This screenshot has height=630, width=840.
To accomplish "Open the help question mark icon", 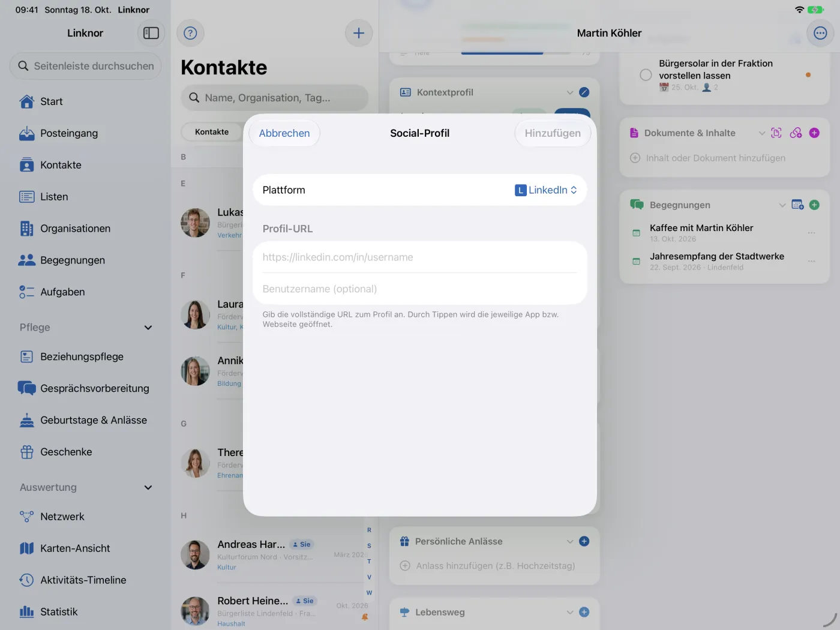I will click(x=190, y=33).
